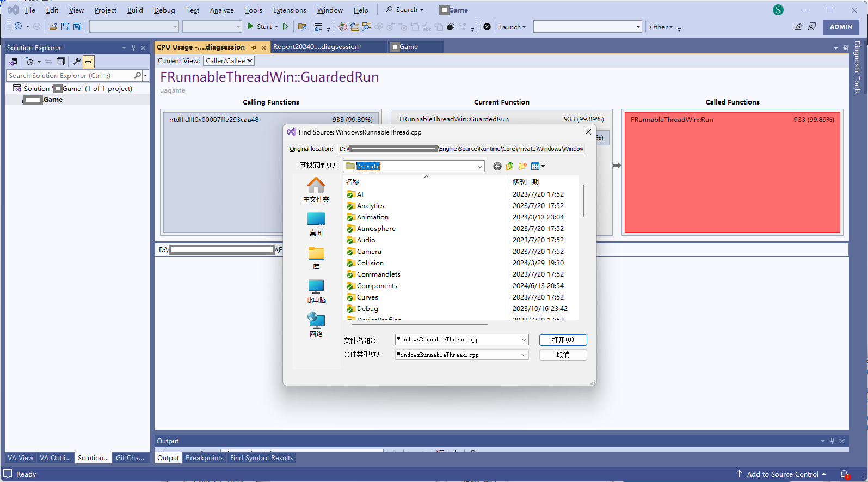Switch to Find Symbol Results tab

click(261, 458)
